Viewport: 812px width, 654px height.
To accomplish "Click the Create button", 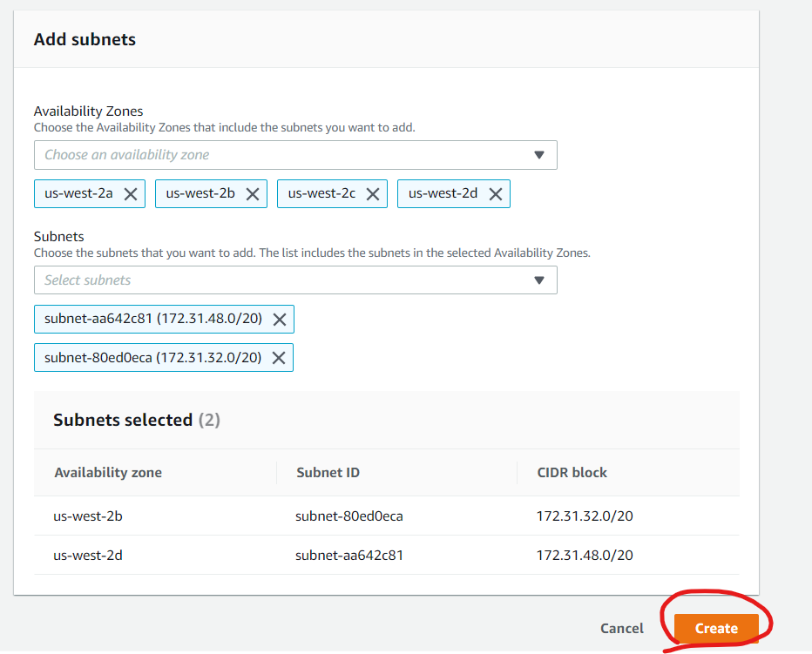I will (716, 628).
